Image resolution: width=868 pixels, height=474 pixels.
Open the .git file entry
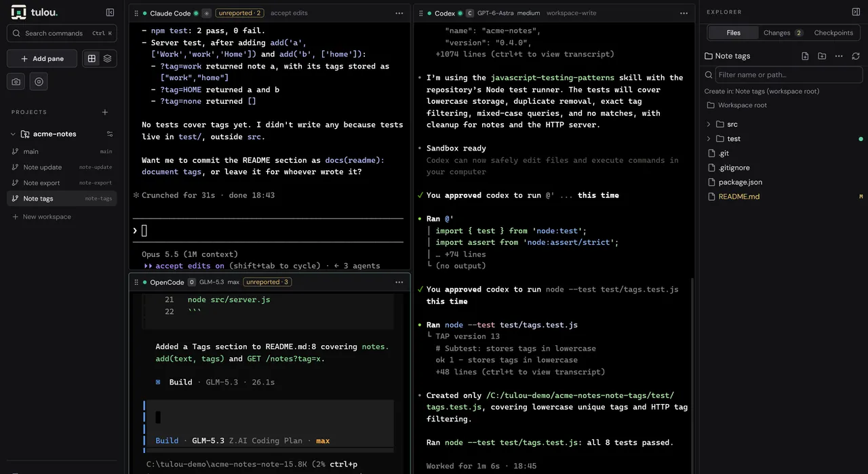[x=783, y=153]
